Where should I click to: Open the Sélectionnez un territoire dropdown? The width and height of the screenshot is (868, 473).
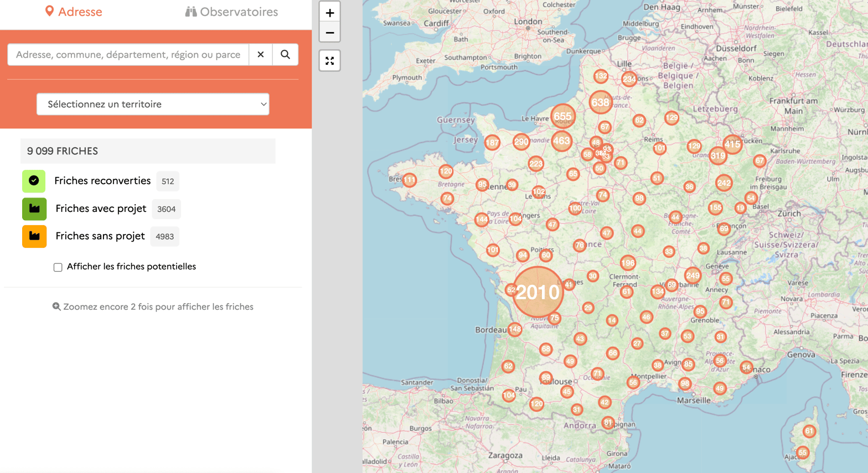153,104
